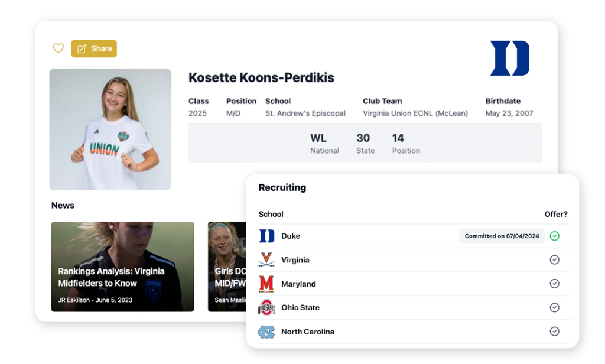Click the green offer checkmark for Duke
The image size is (605, 364).
point(554,236)
